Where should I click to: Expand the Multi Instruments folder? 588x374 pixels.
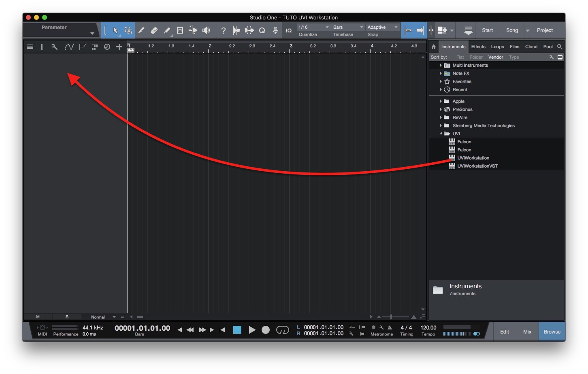(441, 65)
